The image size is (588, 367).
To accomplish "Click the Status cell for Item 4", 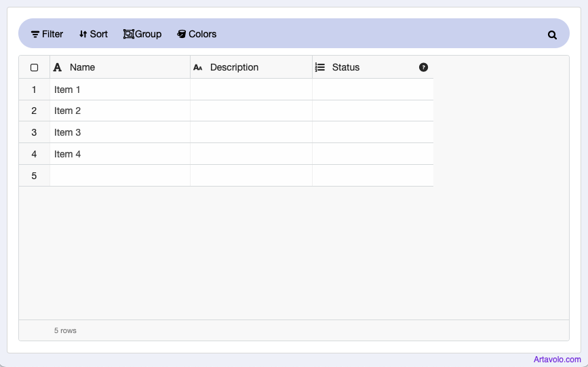I will tap(373, 154).
